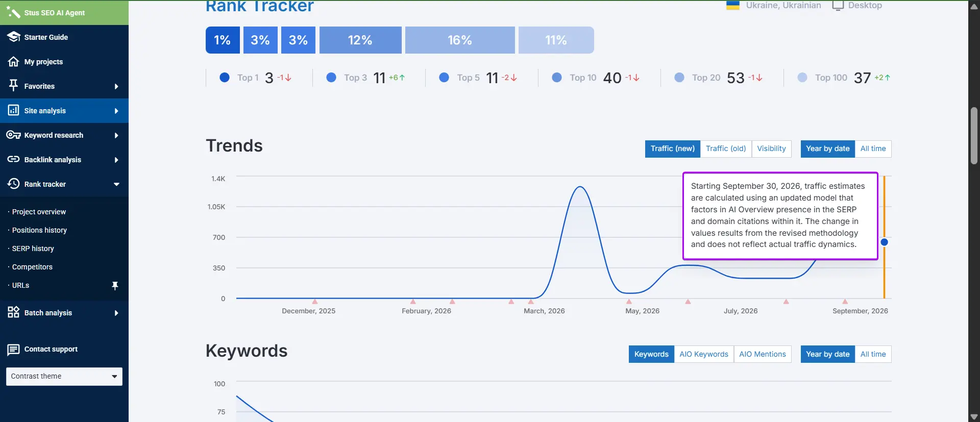Click the Favorites pin icon

pos(14,85)
